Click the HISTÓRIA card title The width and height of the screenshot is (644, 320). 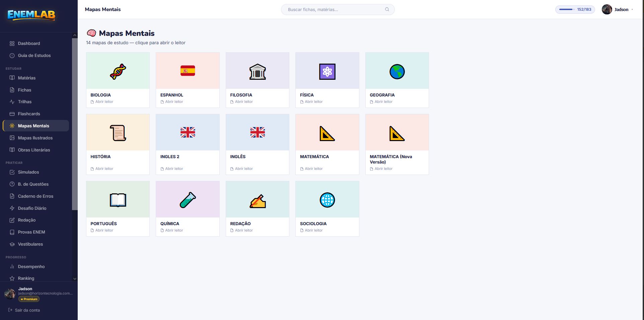pyautogui.click(x=100, y=157)
